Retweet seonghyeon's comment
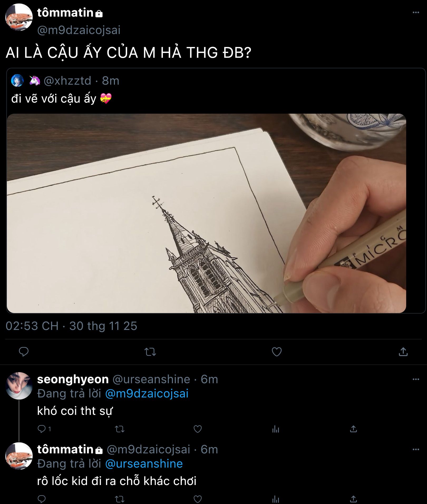 pos(120,429)
